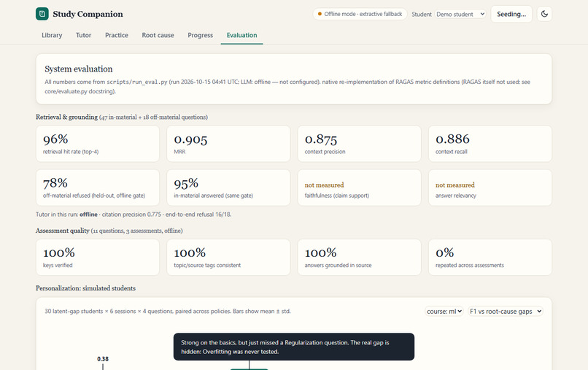This screenshot has width=588, height=370.
Task: Click the 0.886 context recall value
Action: click(x=452, y=139)
